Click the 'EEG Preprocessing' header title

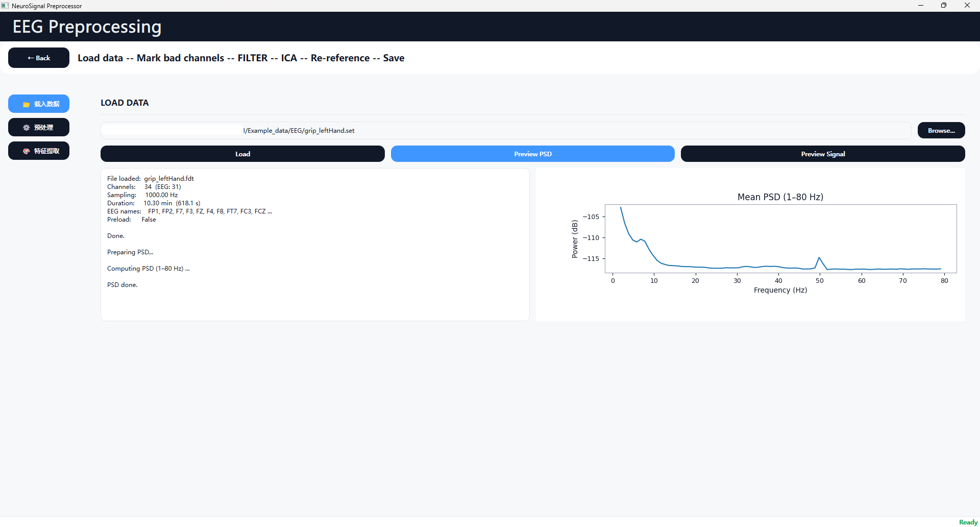point(87,27)
